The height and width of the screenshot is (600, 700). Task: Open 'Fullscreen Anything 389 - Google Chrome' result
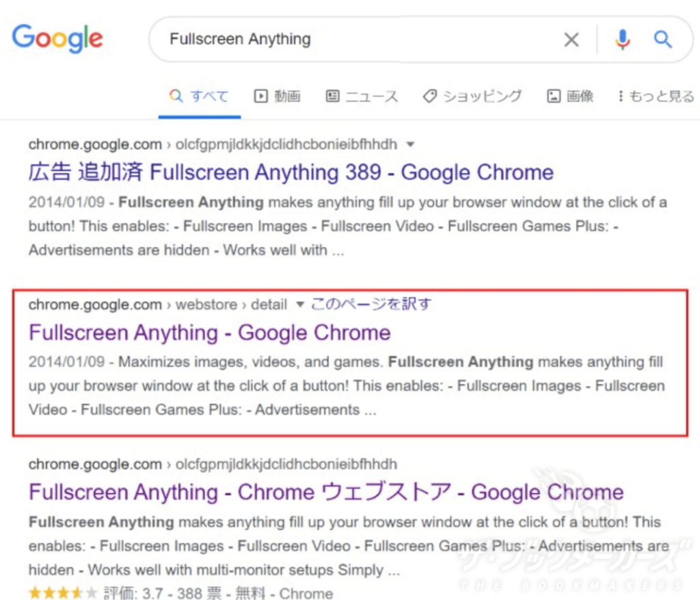[x=291, y=172]
